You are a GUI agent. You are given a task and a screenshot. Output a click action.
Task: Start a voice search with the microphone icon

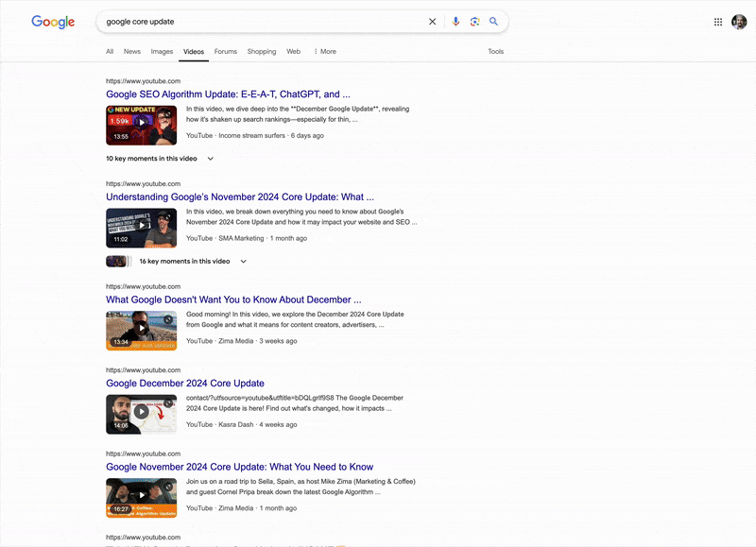tap(455, 21)
